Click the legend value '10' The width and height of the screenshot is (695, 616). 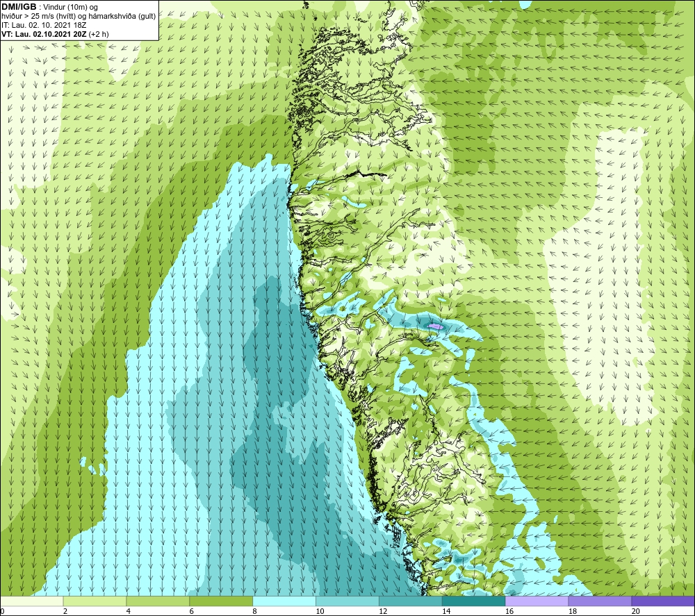320,611
